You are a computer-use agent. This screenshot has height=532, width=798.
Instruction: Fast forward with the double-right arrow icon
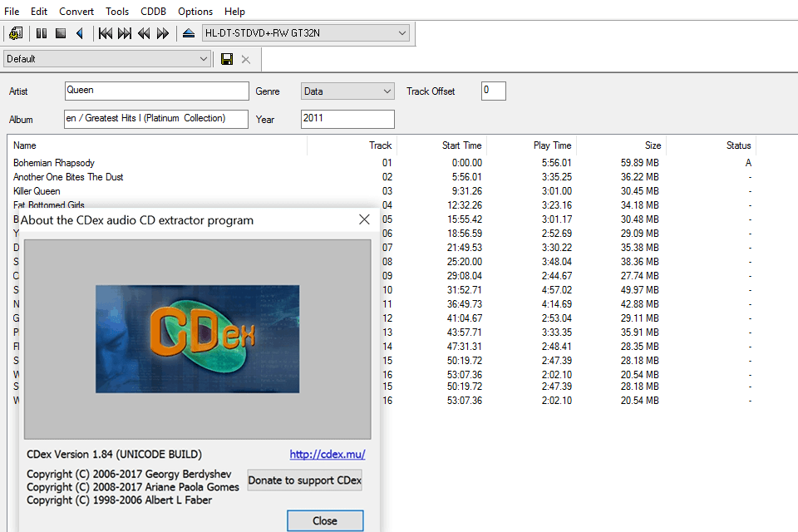163,33
